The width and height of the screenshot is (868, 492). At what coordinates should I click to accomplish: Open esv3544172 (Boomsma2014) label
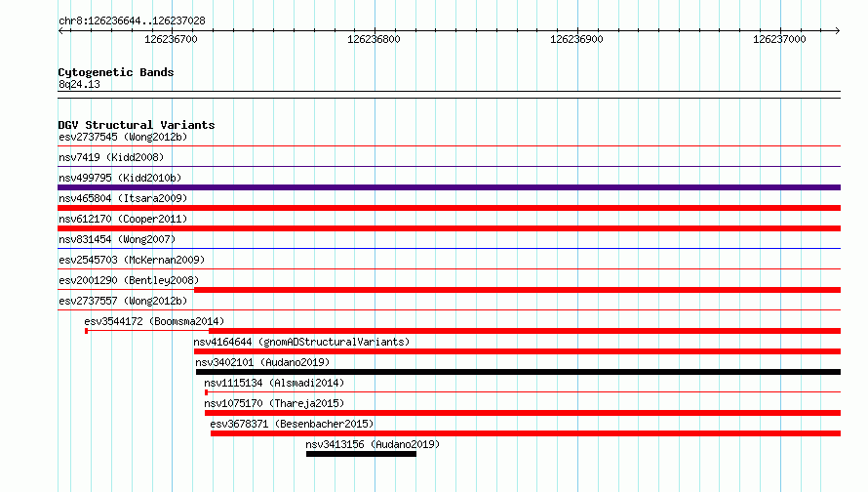tap(154, 321)
